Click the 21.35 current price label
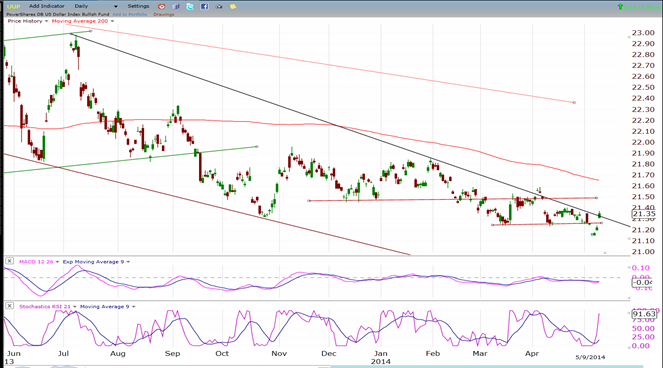 [644, 214]
